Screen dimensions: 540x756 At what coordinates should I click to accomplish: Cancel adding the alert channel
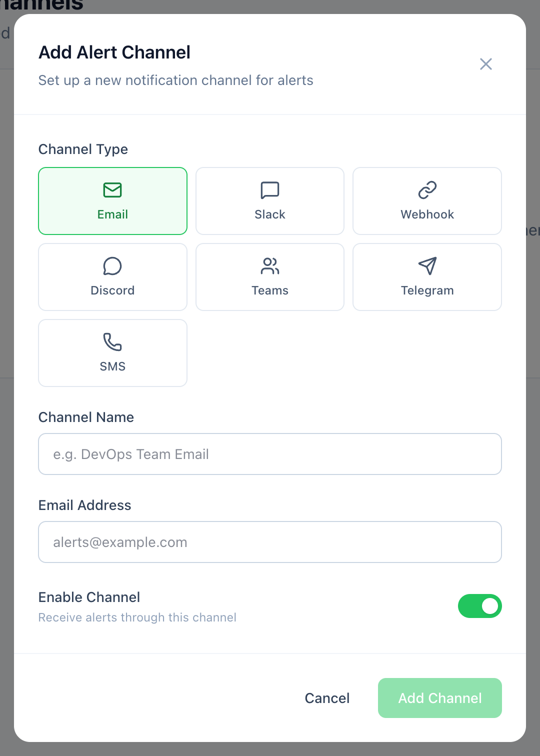327,698
